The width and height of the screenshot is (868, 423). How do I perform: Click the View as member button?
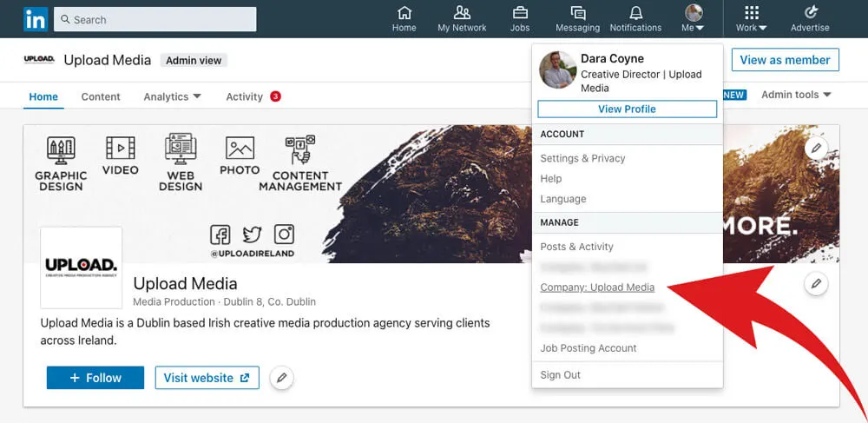pos(785,60)
